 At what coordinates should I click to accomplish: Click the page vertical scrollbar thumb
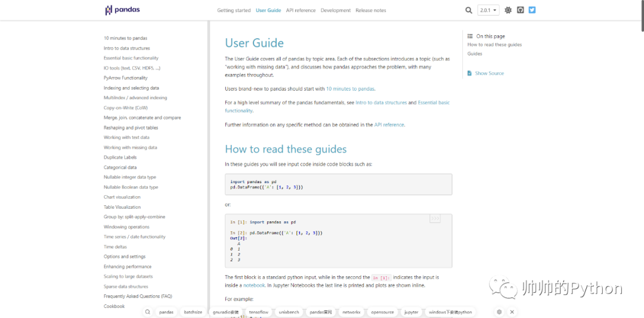(x=642, y=15)
